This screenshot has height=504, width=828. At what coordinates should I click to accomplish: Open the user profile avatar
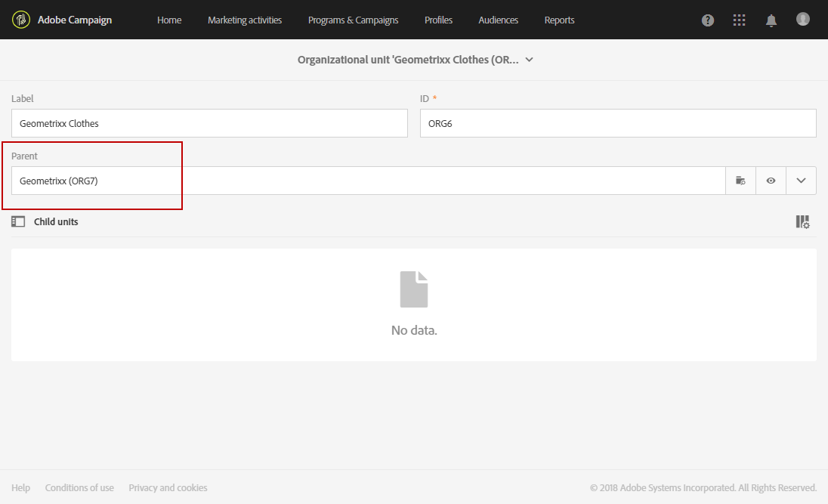click(x=802, y=19)
